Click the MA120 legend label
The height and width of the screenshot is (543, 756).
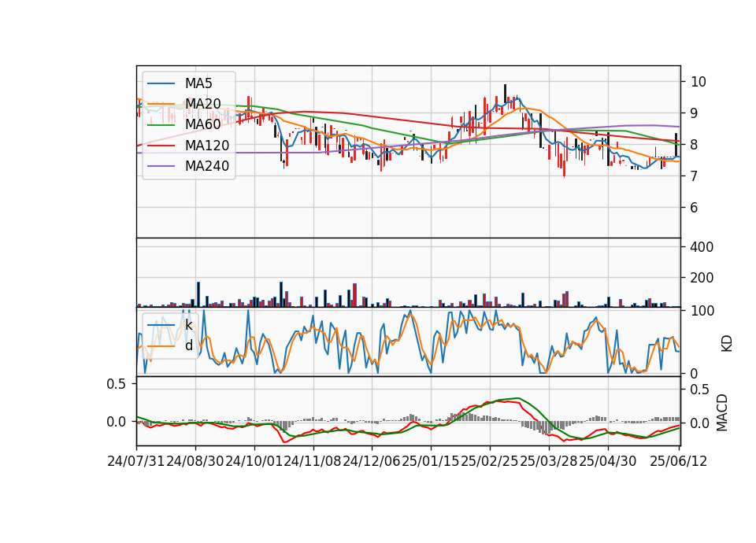pyautogui.click(x=207, y=146)
